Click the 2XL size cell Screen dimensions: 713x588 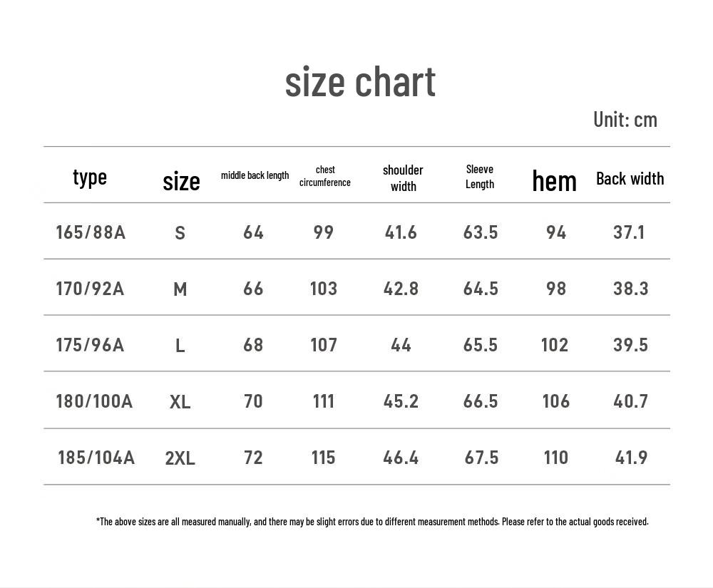pos(180,458)
